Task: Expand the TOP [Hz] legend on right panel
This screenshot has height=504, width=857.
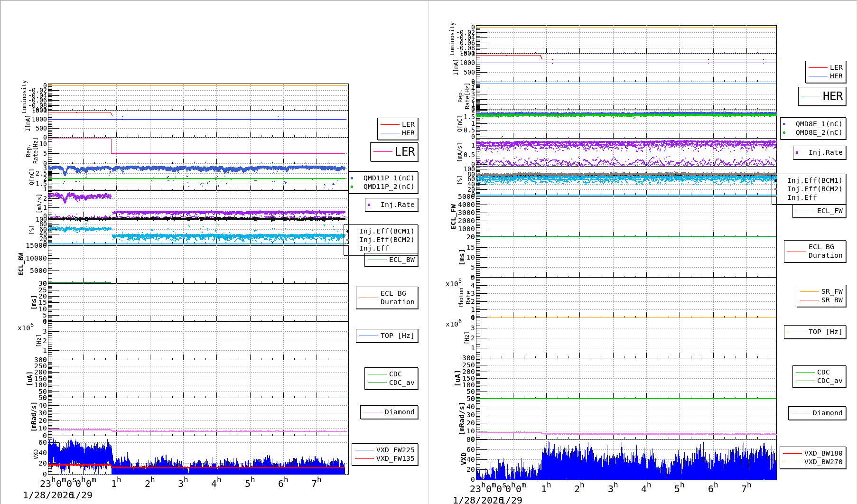Action: click(815, 332)
